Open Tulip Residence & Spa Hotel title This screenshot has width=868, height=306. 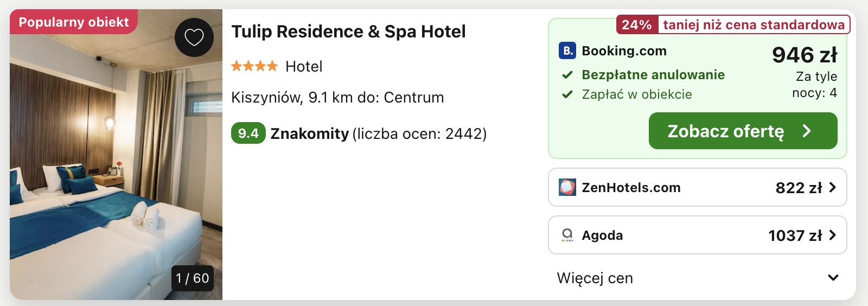click(x=348, y=31)
